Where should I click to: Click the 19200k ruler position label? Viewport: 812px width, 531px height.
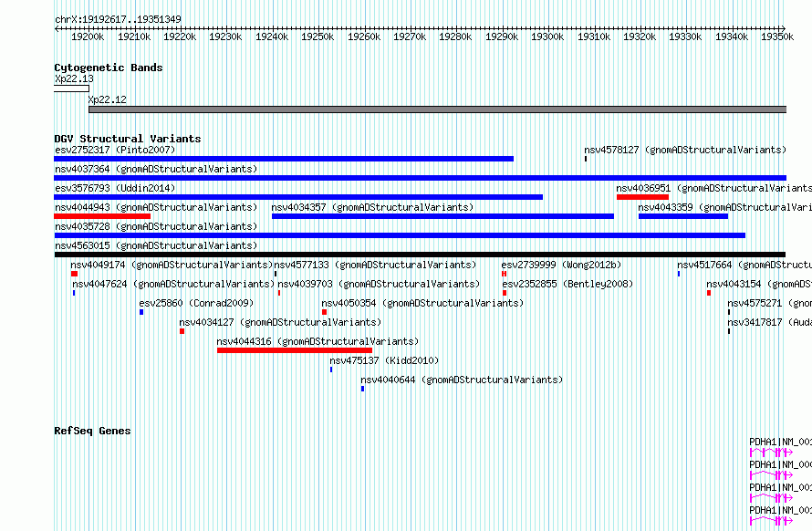[88, 36]
